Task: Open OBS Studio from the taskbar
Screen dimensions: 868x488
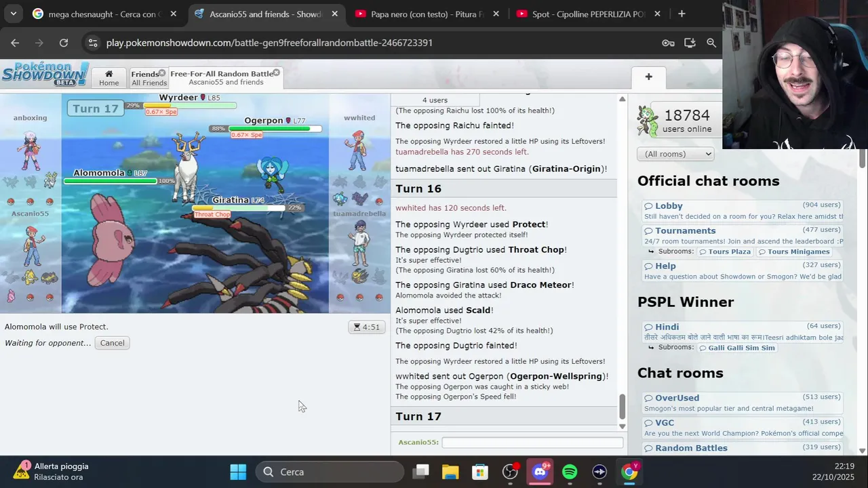Action: click(x=510, y=472)
